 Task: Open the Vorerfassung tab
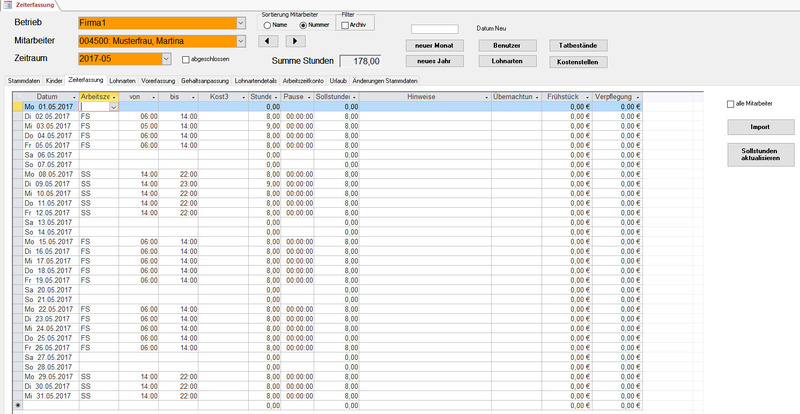159,81
